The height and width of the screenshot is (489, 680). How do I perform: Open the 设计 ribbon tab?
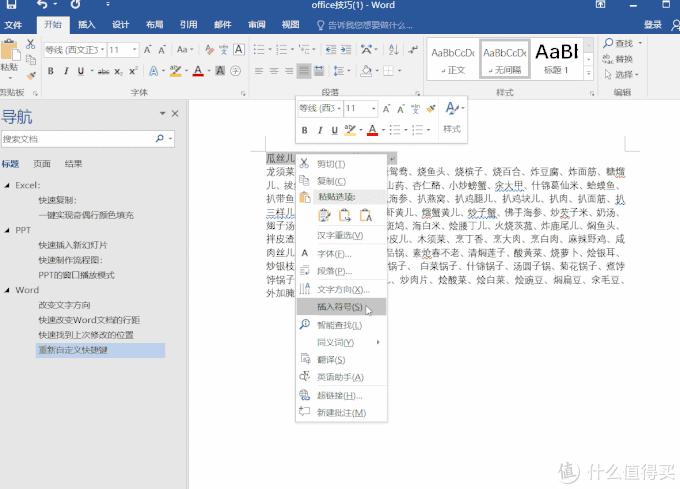click(121, 25)
